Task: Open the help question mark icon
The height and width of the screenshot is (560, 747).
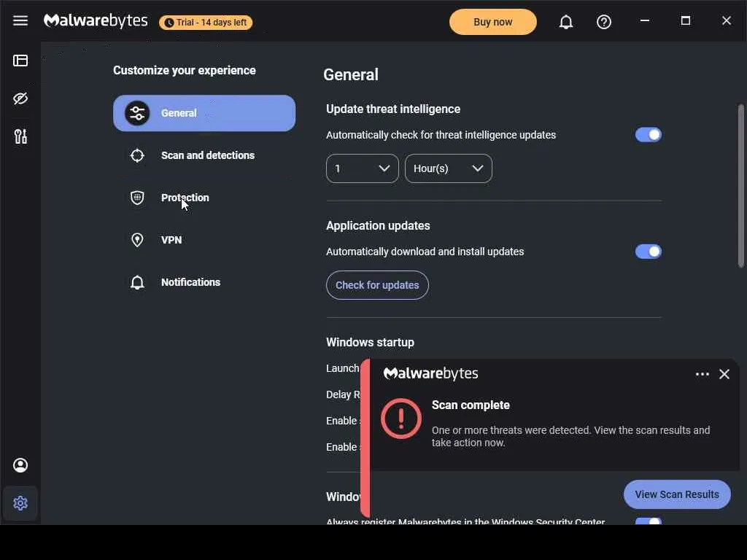Action: pyautogui.click(x=604, y=23)
